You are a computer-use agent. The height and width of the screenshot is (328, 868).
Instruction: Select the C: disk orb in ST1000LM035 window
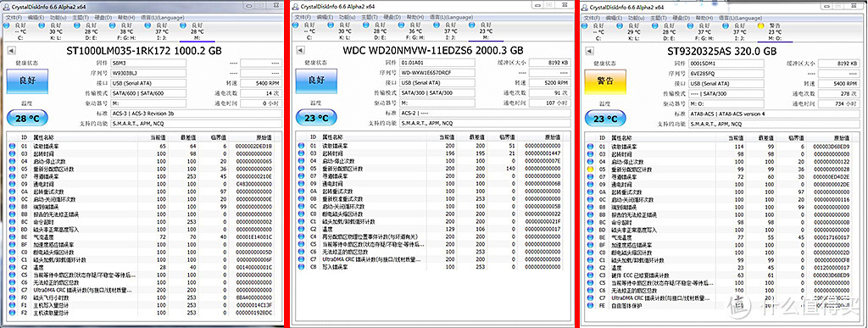click(x=6, y=25)
